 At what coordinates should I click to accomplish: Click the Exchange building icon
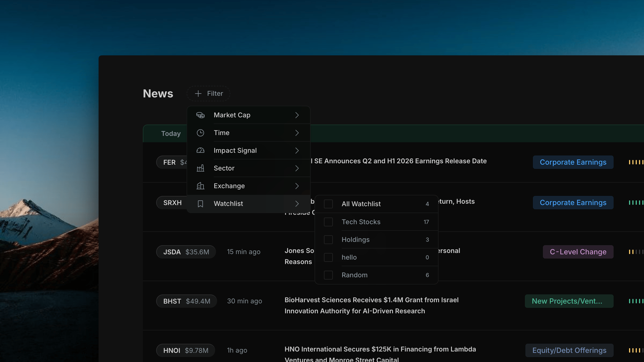point(200,186)
